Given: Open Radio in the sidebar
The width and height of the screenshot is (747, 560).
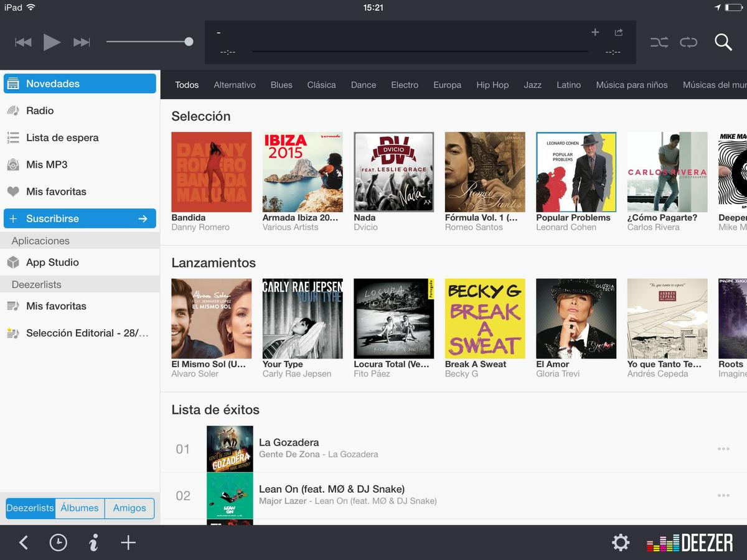Looking at the screenshot, I should (40, 111).
